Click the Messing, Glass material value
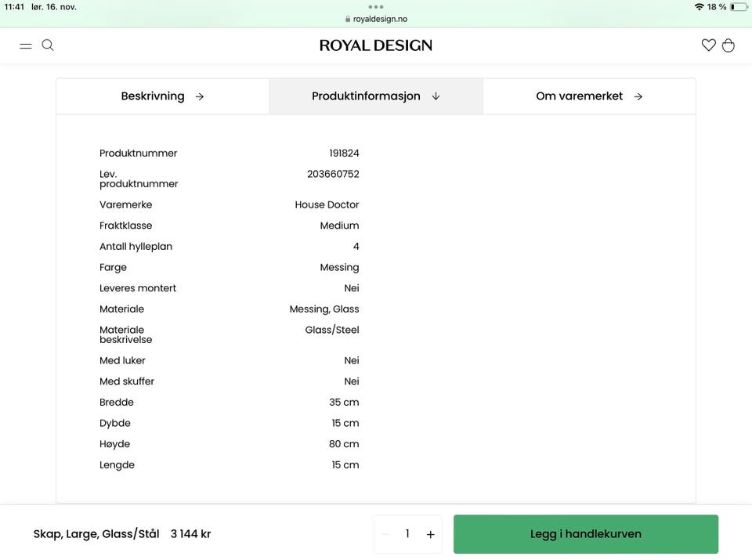Image resolution: width=752 pixels, height=560 pixels. pos(324,309)
